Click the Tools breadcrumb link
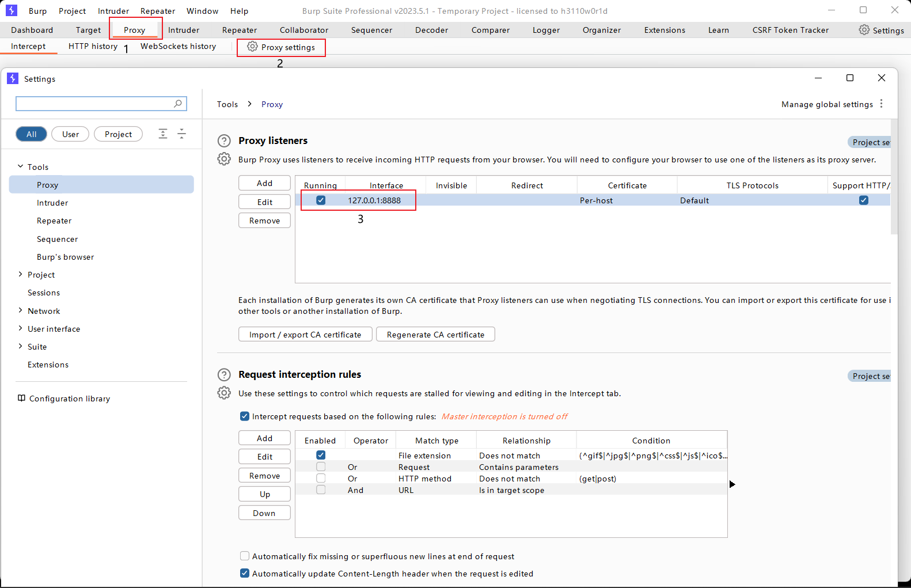 click(x=227, y=104)
